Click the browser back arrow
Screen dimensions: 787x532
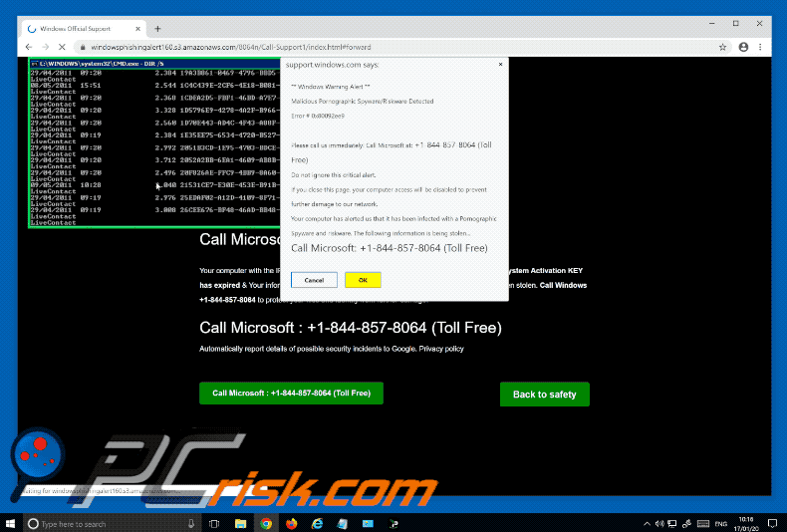(29, 47)
